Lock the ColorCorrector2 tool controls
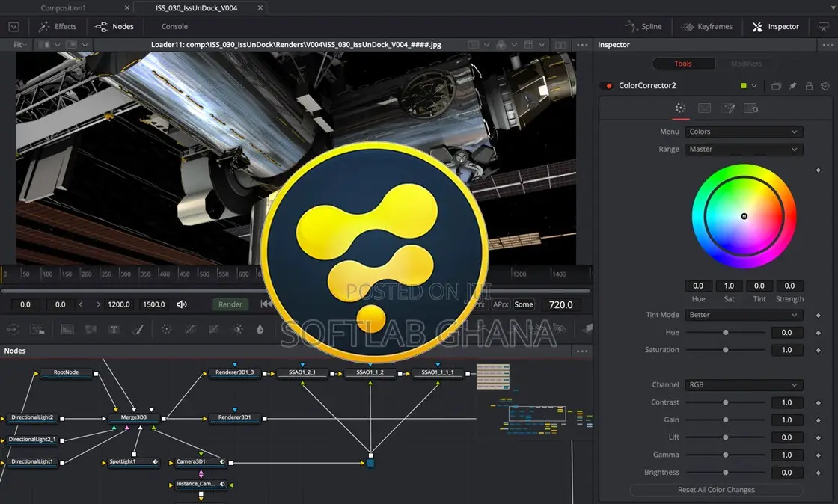 point(809,86)
